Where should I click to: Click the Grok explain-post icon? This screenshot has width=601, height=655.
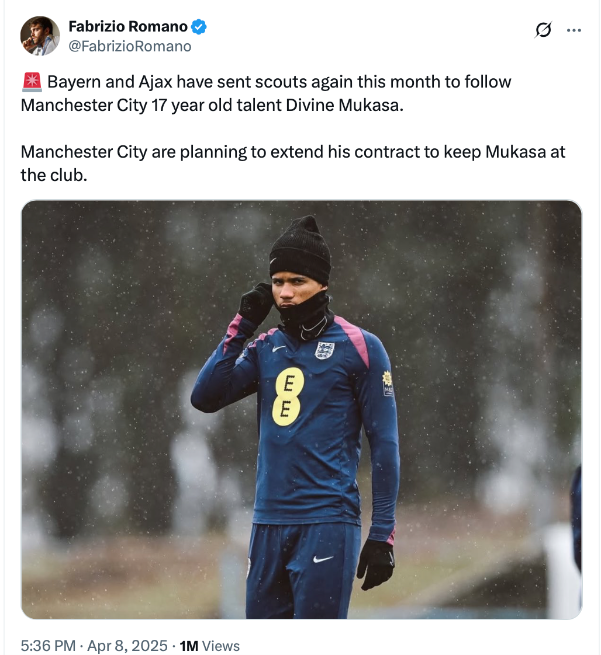(543, 30)
